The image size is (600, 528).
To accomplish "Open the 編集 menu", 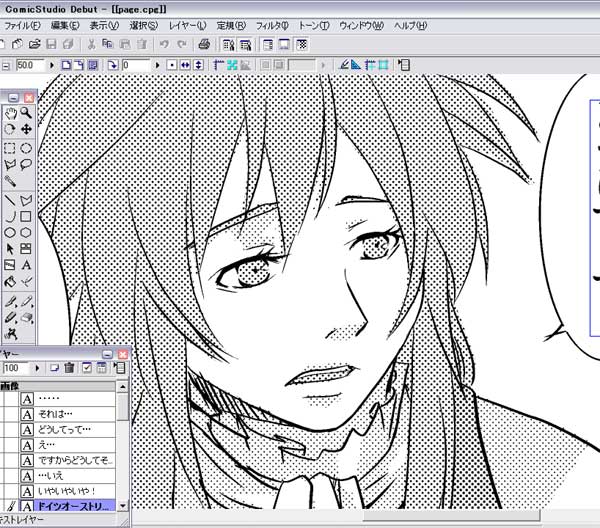I will pyautogui.click(x=65, y=26).
